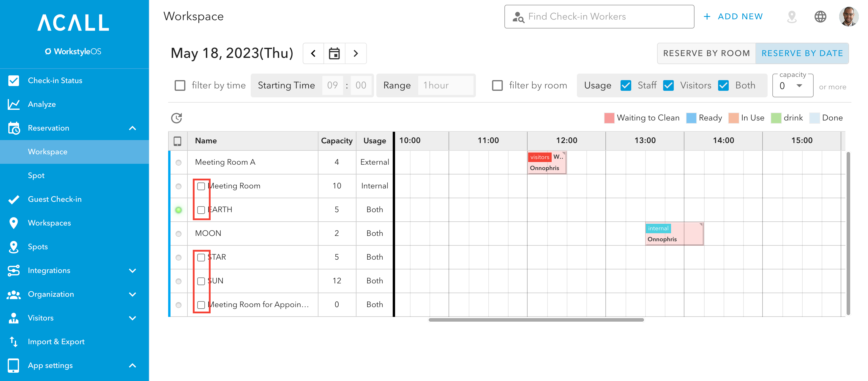Click the Import & Export arrows icon
The width and height of the screenshot is (868, 381).
click(x=13, y=342)
